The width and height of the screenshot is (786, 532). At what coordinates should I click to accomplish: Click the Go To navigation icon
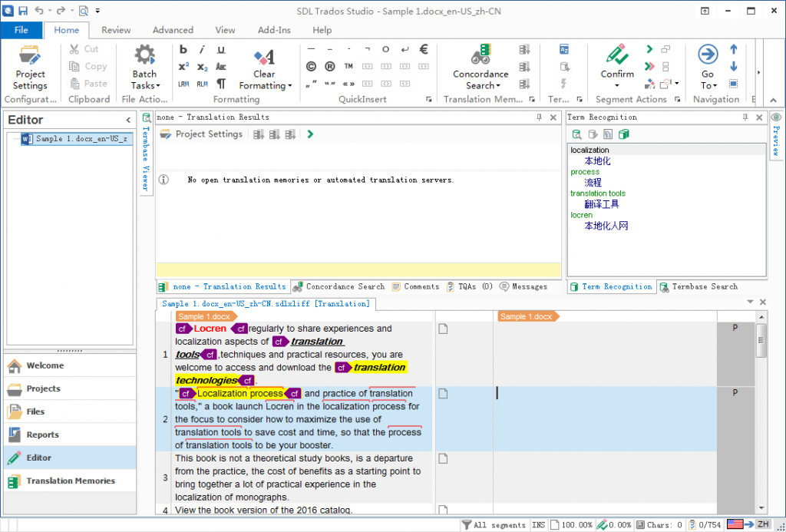pos(707,55)
